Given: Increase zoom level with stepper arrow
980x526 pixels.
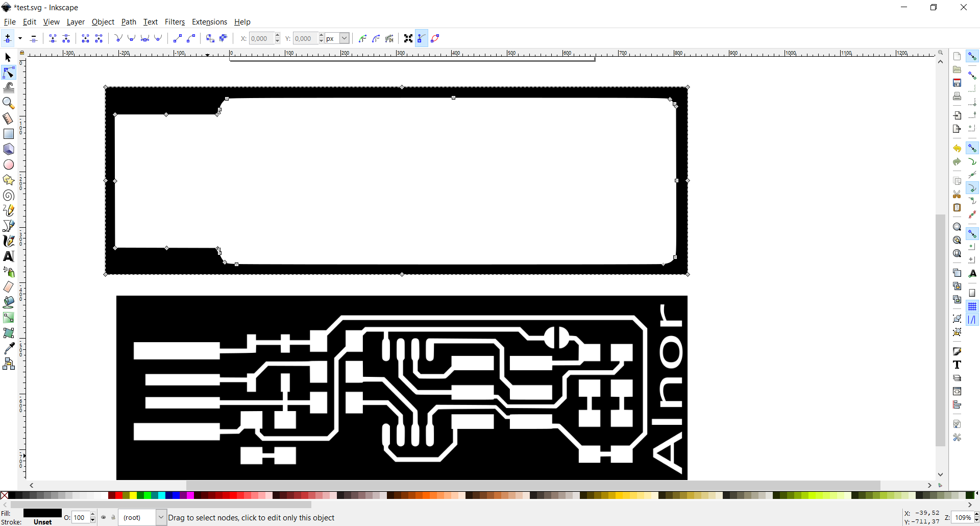Looking at the screenshot, I should (x=976, y=515).
